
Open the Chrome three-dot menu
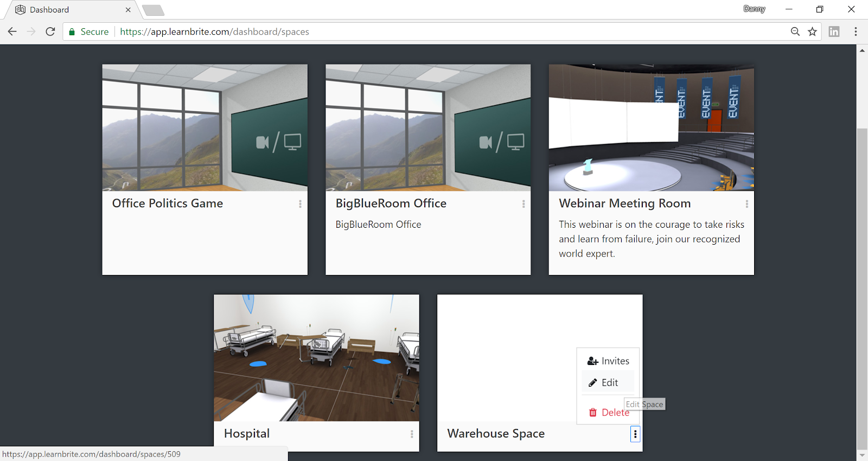pyautogui.click(x=856, y=31)
